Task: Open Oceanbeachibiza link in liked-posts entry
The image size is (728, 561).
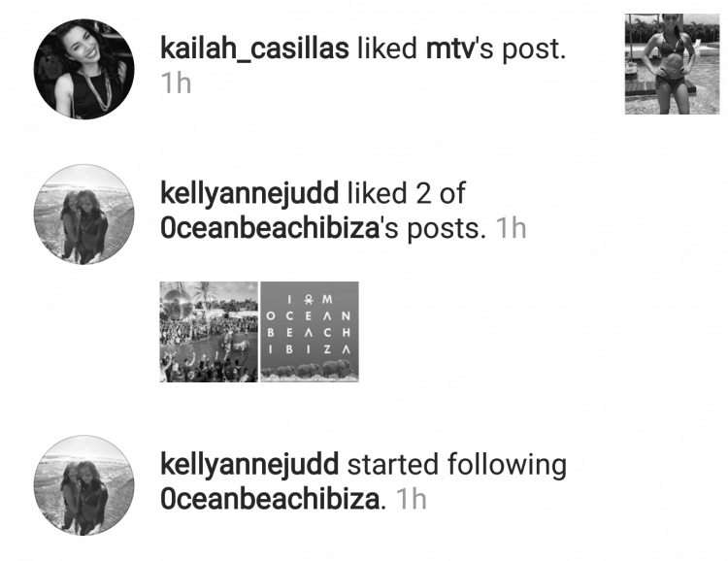Action: point(270,228)
